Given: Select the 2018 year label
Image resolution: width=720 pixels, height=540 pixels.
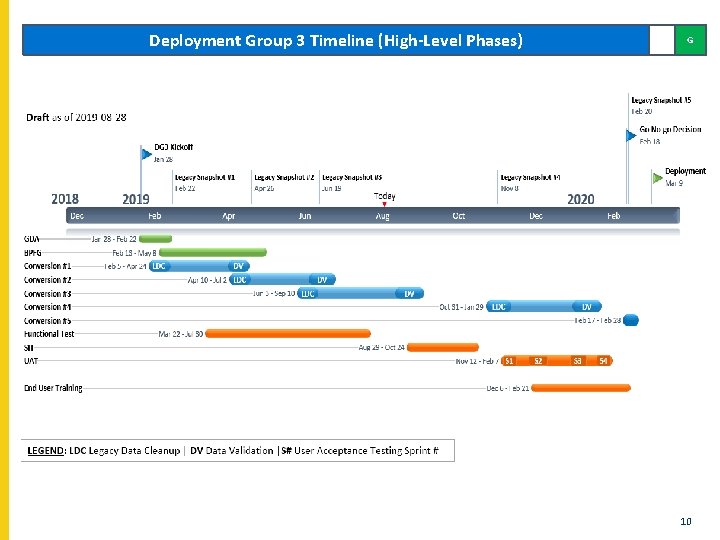Looking at the screenshot, I should (x=65, y=199).
